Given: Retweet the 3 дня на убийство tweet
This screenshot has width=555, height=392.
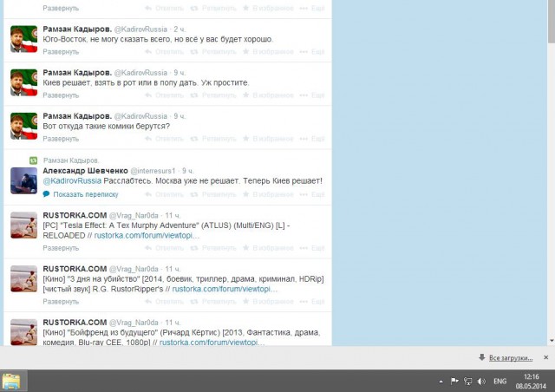Looking at the screenshot, I should pyautogui.click(x=213, y=302).
